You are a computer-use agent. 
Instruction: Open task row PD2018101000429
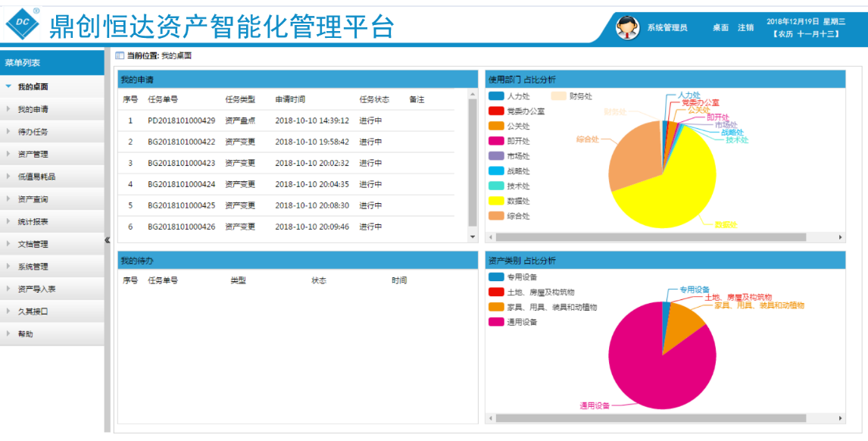coord(181,120)
